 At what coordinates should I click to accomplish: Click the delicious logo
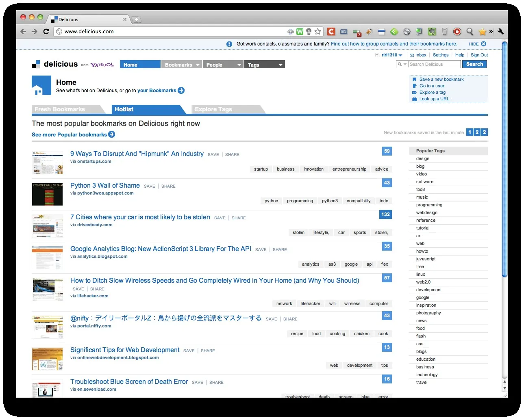point(54,64)
